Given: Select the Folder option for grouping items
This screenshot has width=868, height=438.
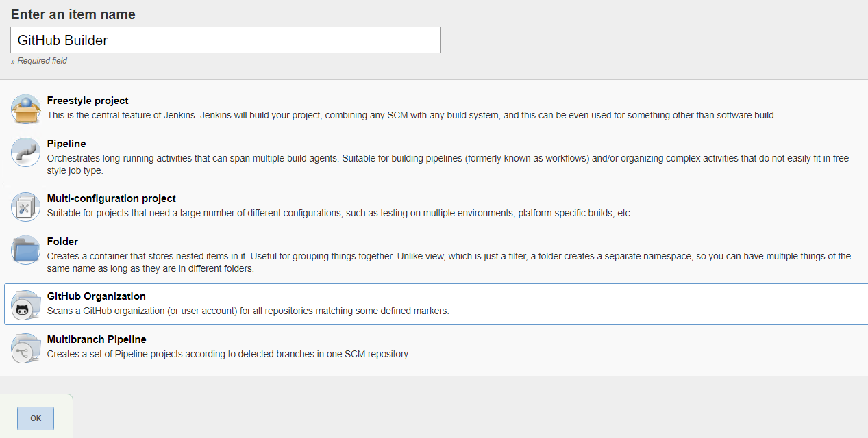Looking at the screenshot, I should click(x=62, y=241).
